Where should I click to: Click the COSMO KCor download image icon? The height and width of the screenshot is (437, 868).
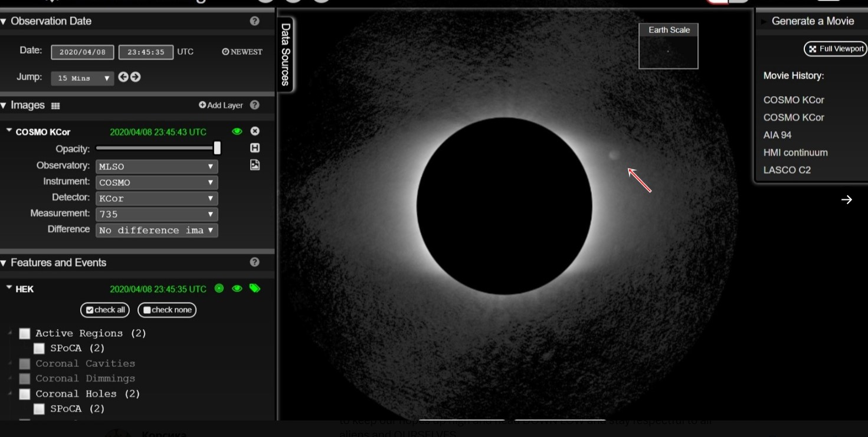point(255,165)
